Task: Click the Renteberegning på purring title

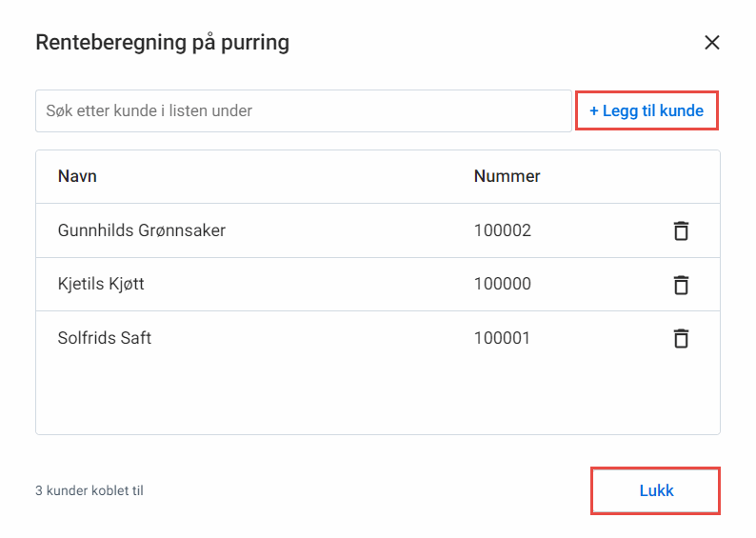Action: 163,43
